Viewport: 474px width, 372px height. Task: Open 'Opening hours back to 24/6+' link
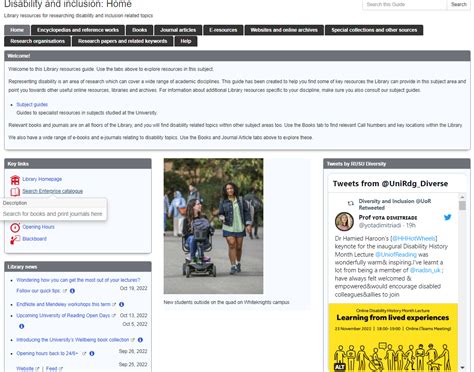pos(47,353)
